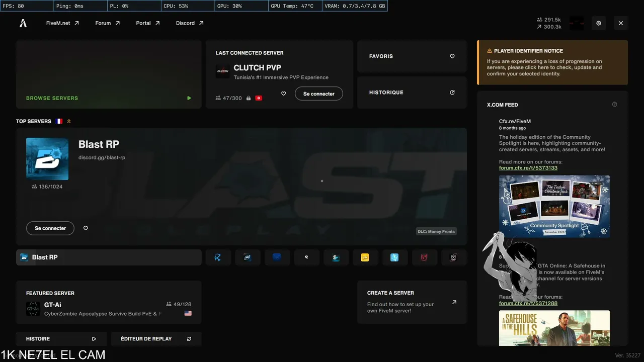Open Create a Server guide
This screenshot has height=362, width=644.
[x=412, y=302]
